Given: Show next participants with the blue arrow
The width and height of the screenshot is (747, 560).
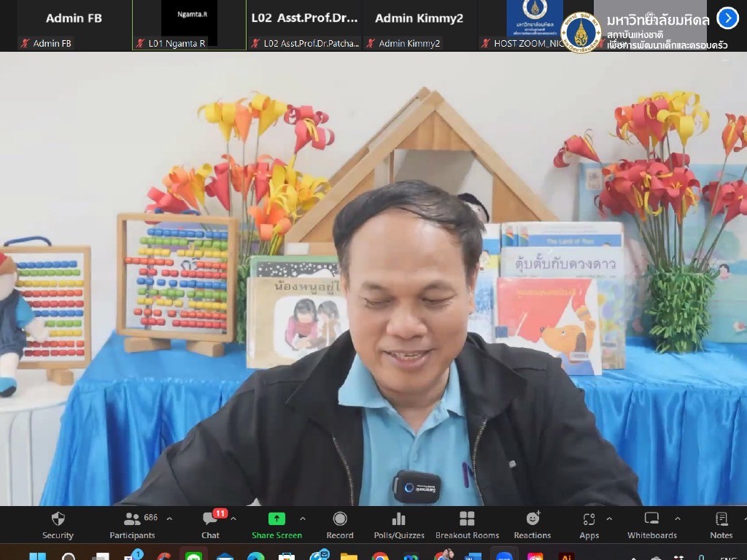Looking at the screenshot, I should pos(727,18).
